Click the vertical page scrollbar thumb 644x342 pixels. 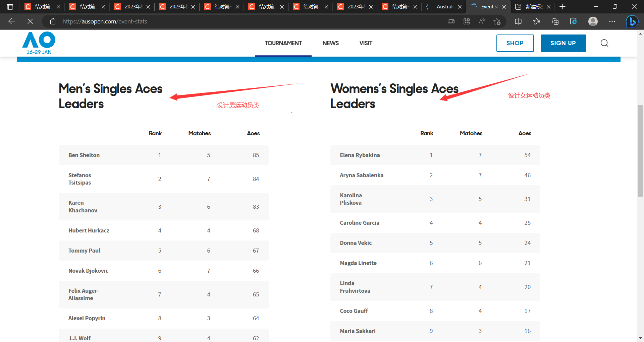(x=640, y=151)
